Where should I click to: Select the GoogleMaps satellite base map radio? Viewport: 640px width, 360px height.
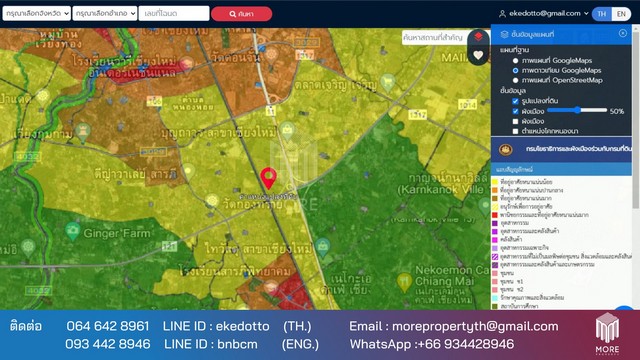tap(516, 71)
